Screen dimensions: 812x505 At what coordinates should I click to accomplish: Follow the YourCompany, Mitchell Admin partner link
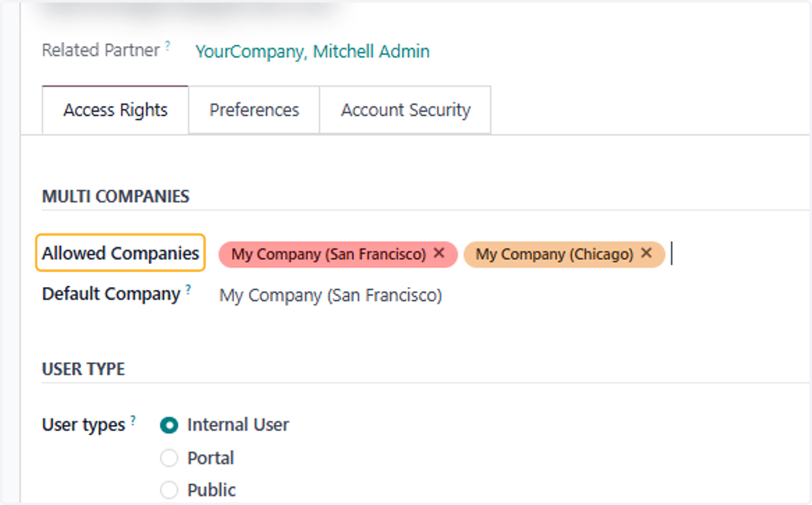[312, 51]
